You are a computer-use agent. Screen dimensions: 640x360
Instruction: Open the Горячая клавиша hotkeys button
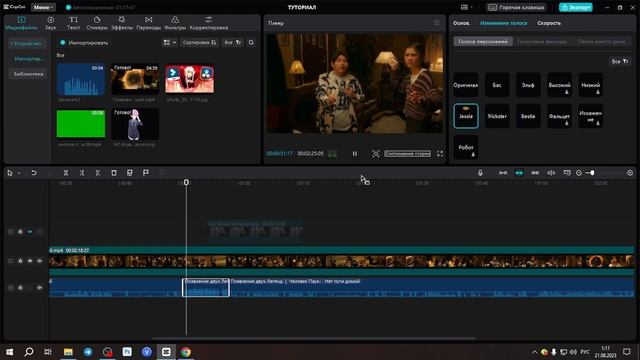517,7
